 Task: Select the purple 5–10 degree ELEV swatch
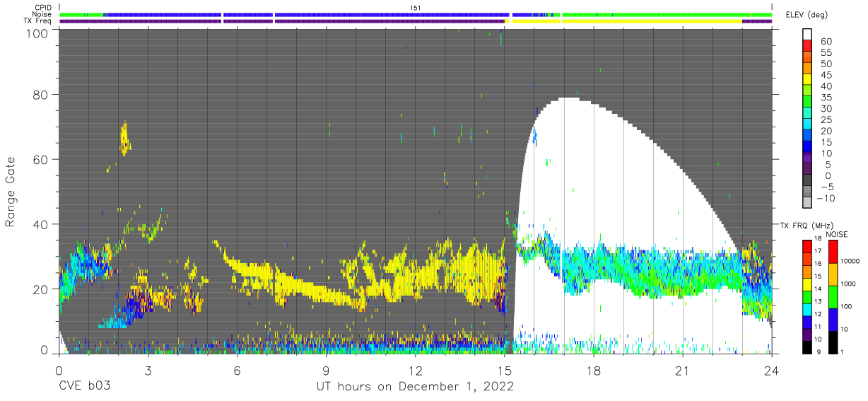807,159
